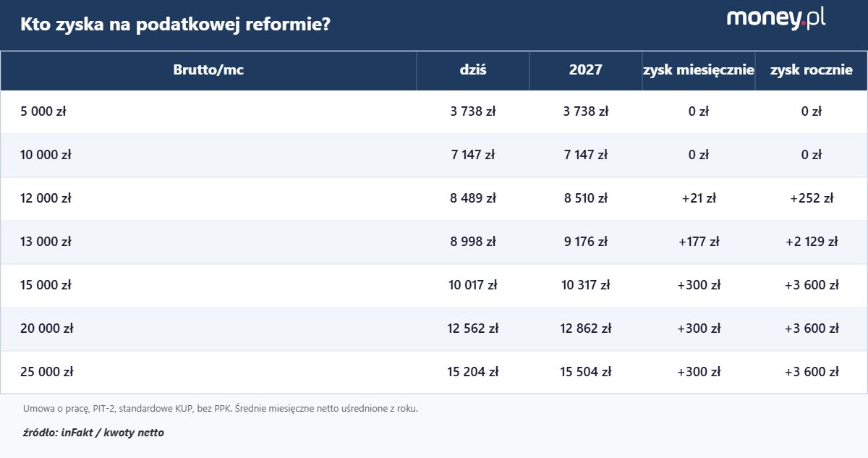Click "3 738 zł" in the 2027 column
868x458 pixels.
[x=586, y=111]
